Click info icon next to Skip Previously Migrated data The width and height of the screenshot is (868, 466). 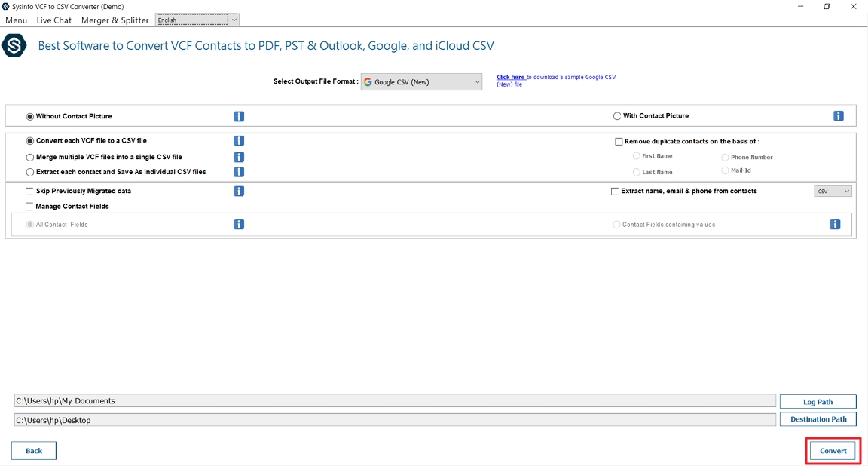[239, 192]
